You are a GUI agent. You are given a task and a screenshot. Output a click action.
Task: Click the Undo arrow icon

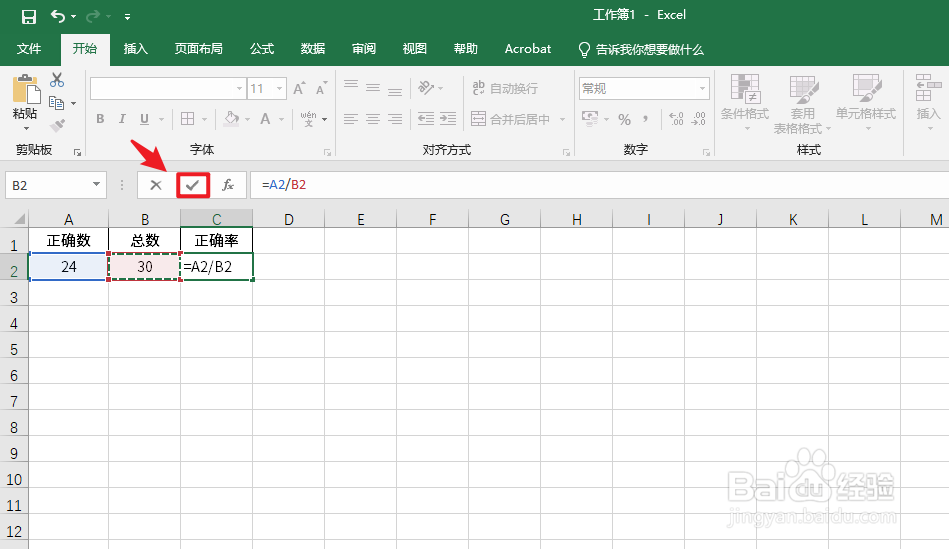(57, 16)
